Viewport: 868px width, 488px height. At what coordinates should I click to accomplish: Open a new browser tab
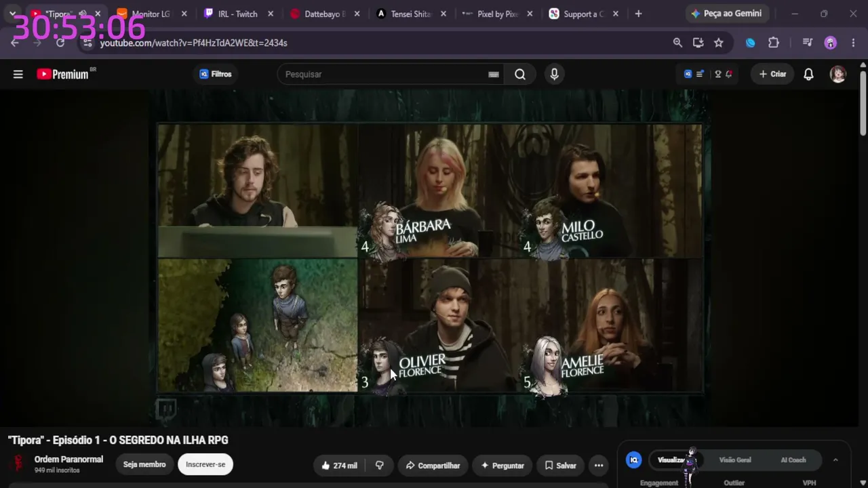pyautogui.click(x=638, y=14)
